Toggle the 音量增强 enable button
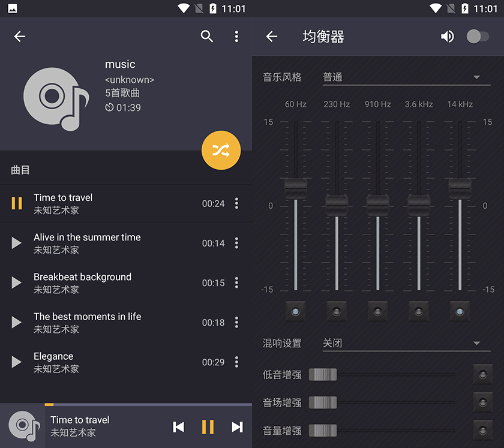Screen dimensions: 504x448 [x=482, y=431]
